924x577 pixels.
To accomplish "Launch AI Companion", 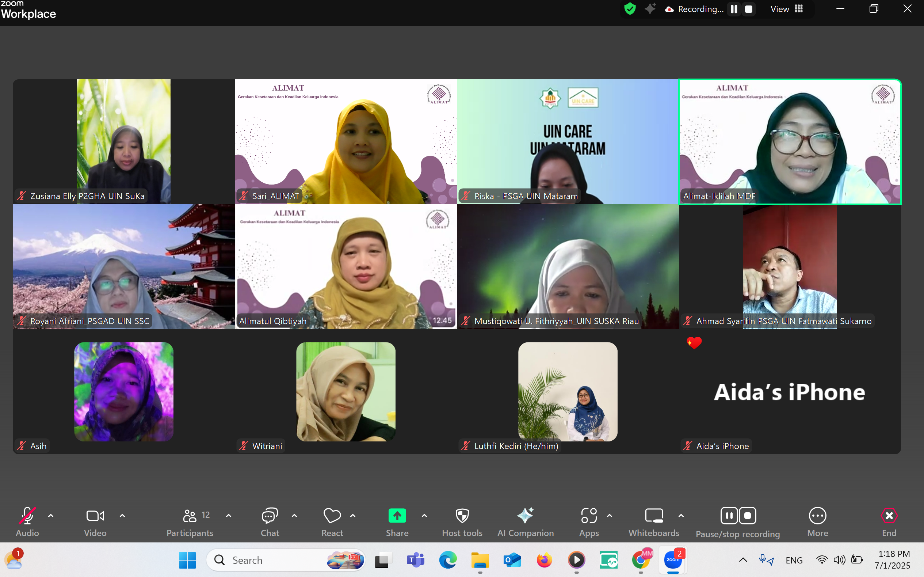I will click(x=526, y=522).
